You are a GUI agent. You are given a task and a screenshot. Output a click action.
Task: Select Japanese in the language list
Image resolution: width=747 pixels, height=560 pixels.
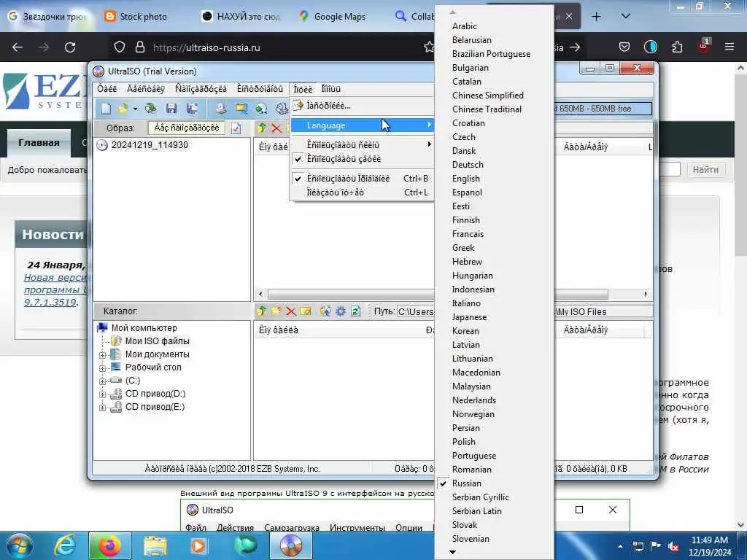pyautogui.click(x=494, y=317)
